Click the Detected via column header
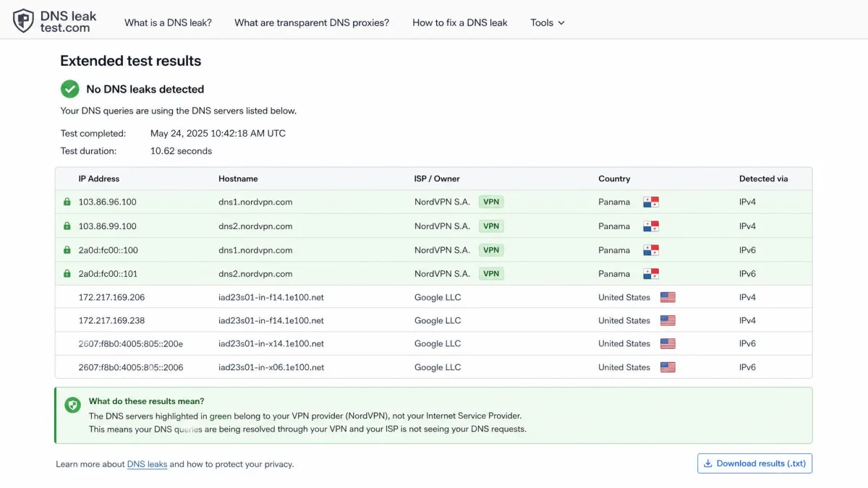The image size is (868, 488). [763, 179]
